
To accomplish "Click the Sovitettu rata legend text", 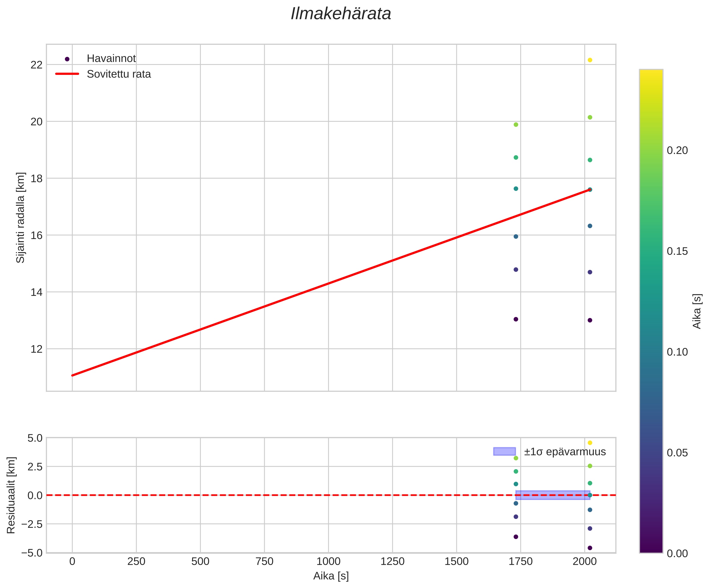I will click(x=119, y=74).
